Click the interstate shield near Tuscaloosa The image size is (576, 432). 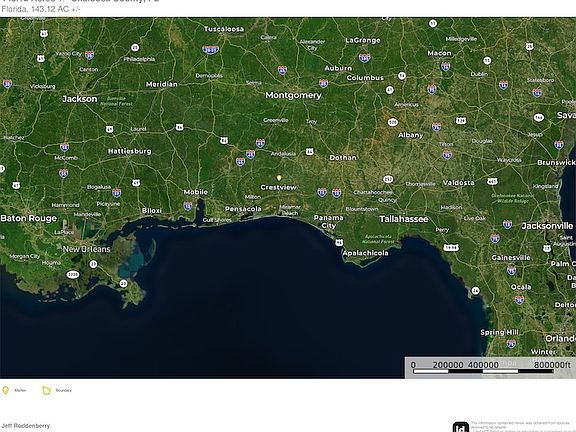pos(210,50)
